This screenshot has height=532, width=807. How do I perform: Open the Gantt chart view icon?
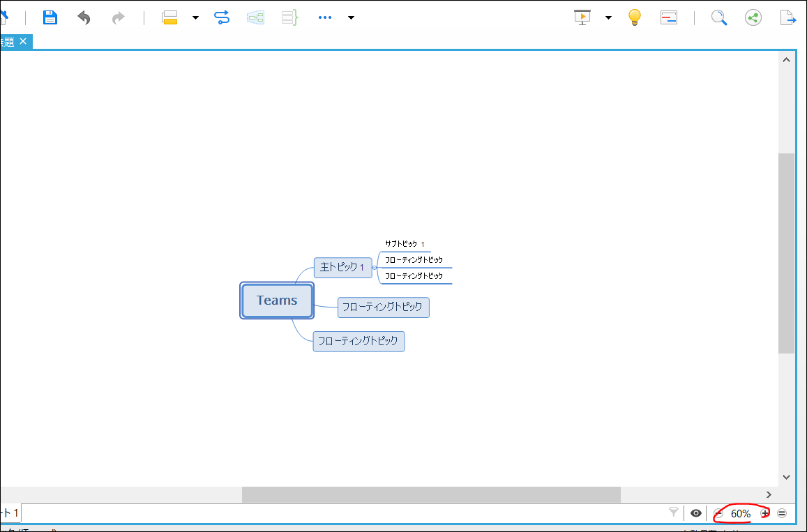(669, 17)
